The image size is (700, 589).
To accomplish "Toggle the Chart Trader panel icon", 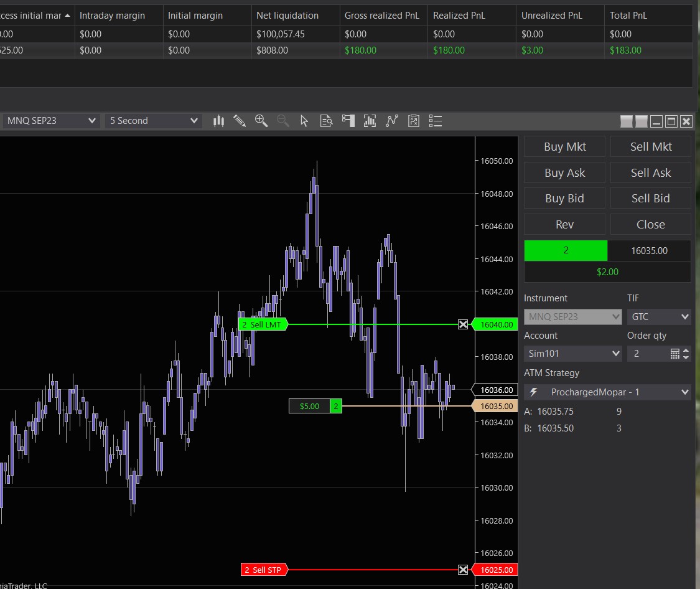I will (348, 121).
